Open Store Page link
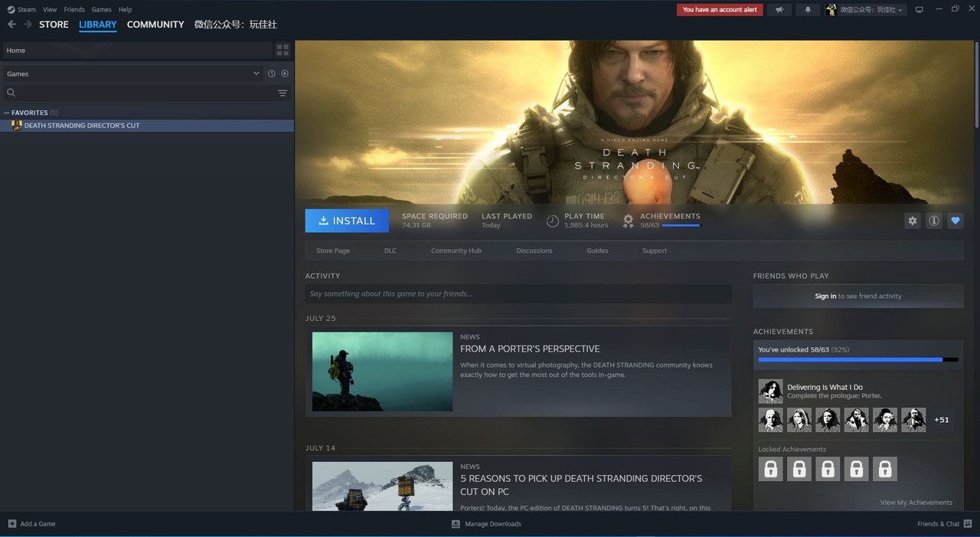This screenshot has height=537, width=980. pyautogui.click(x=333, y=250)
